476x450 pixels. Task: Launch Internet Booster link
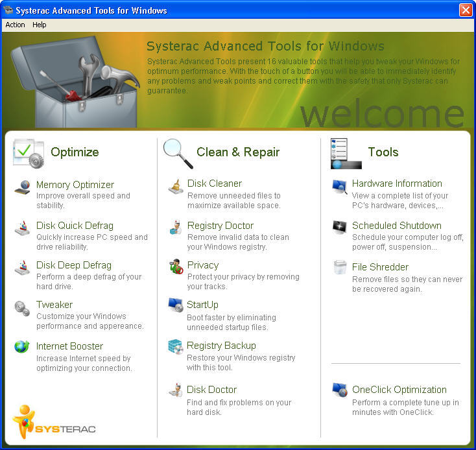69,346
